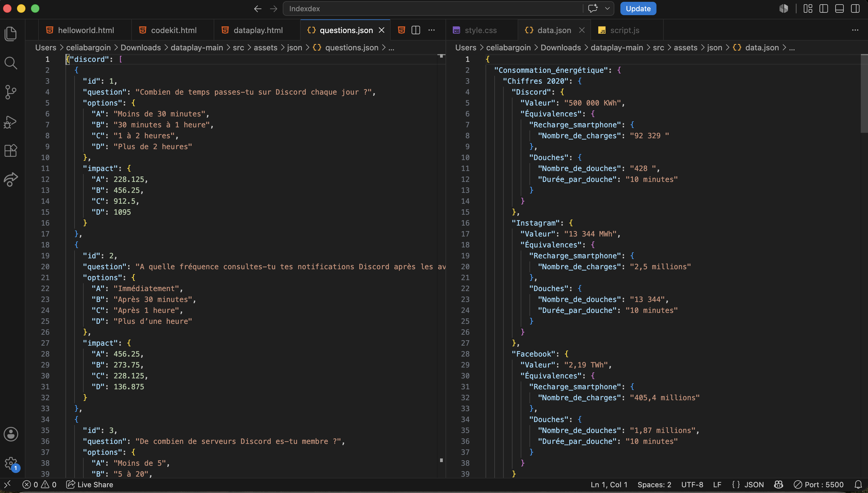Open the Run and Debug view
Viewport: 868px width, 493px height.
click(11, 122)
